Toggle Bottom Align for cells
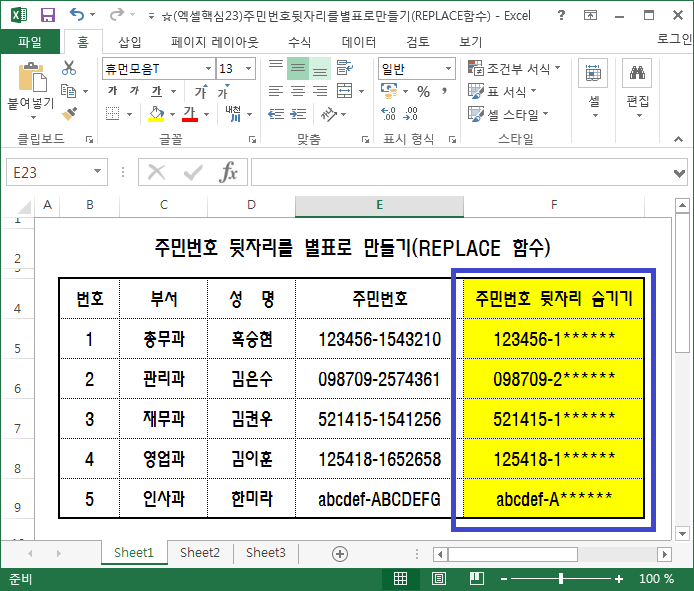 (x=320, y=68)
